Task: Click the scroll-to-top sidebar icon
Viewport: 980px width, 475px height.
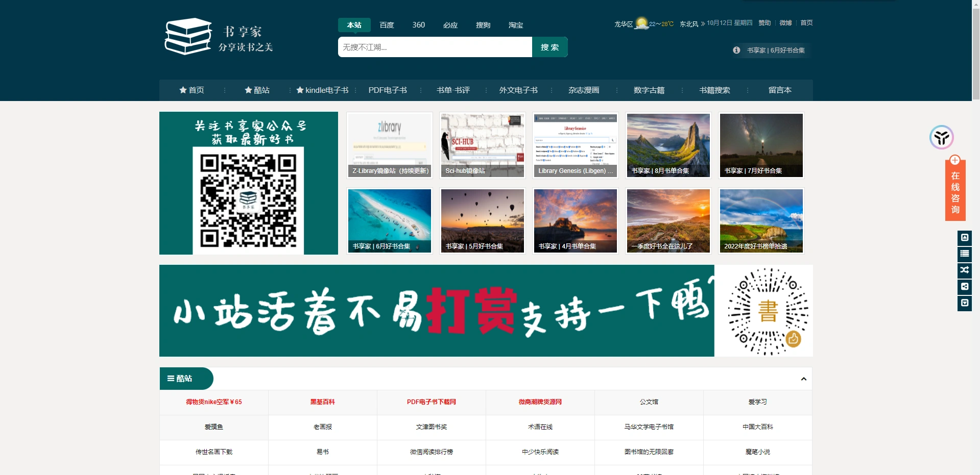Action: tap(964, 238)
